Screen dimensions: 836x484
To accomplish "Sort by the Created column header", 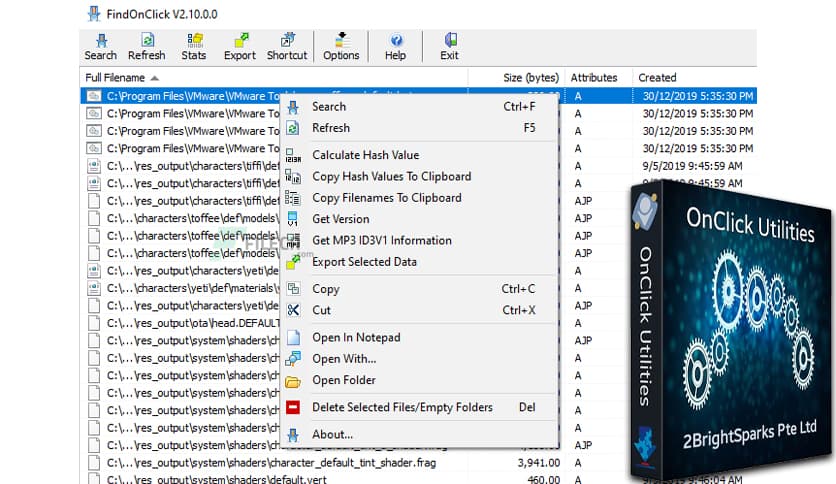I will pos(695,78).
